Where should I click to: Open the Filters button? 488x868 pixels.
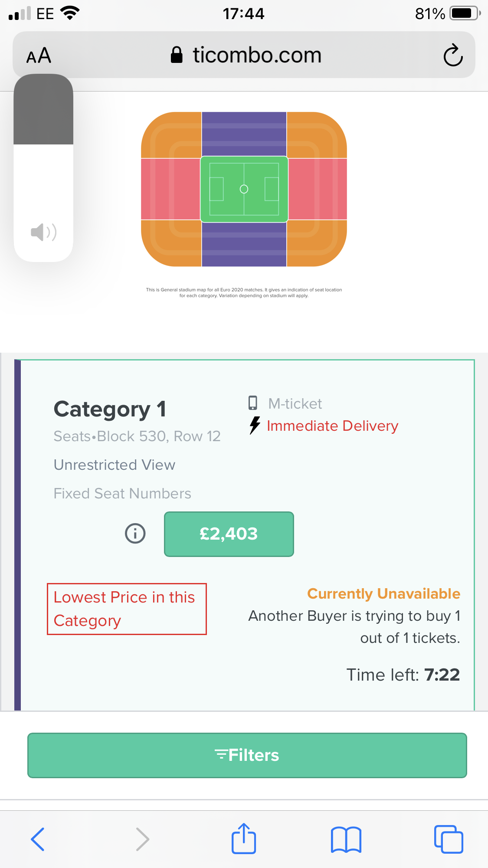coord(247,755)
